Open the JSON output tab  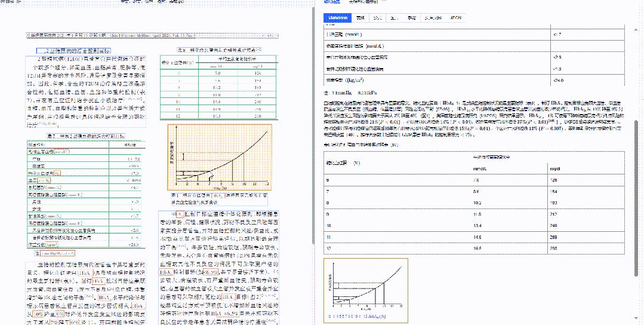456,18
